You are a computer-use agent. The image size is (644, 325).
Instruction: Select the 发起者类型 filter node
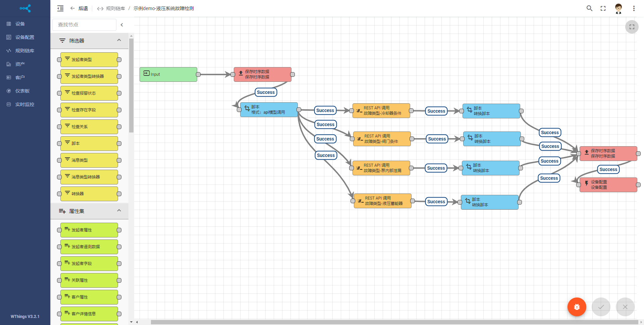click(x=89, y=60)
